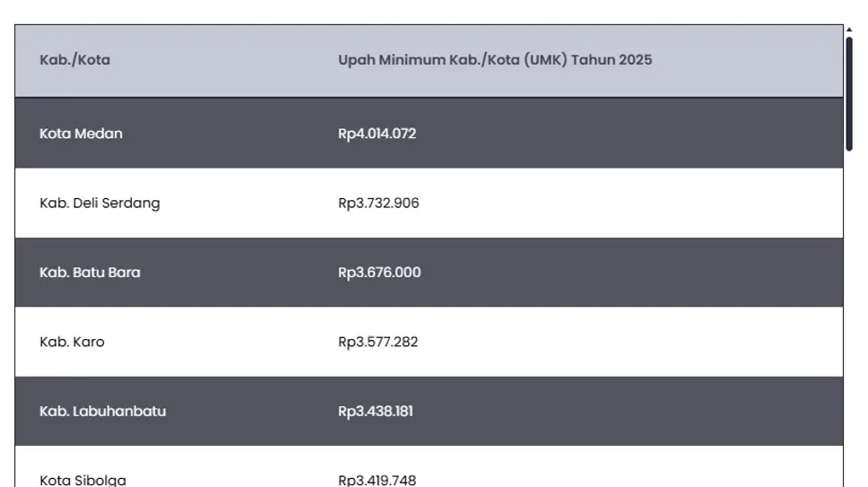The width and height of the screenshot is (868, 487).
Task: Select the Kab. Batu Bara cell
Action: [x=90, y=273]
